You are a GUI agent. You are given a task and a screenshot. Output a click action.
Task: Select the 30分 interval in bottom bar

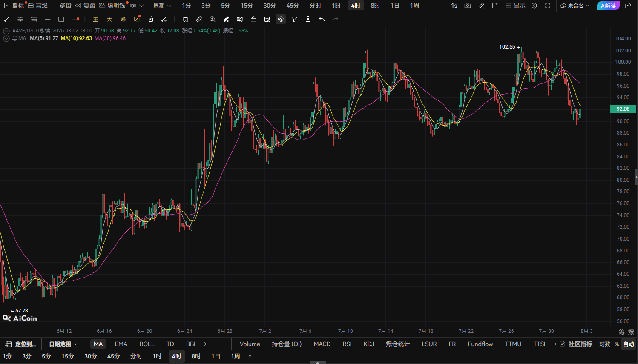(90, 356)
